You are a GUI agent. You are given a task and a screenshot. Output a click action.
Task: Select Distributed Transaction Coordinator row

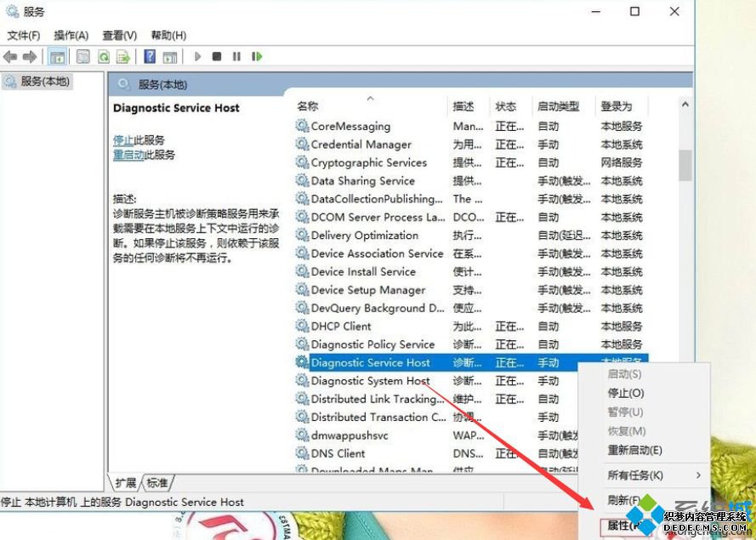pyautogui.click(x=436, y=417)
